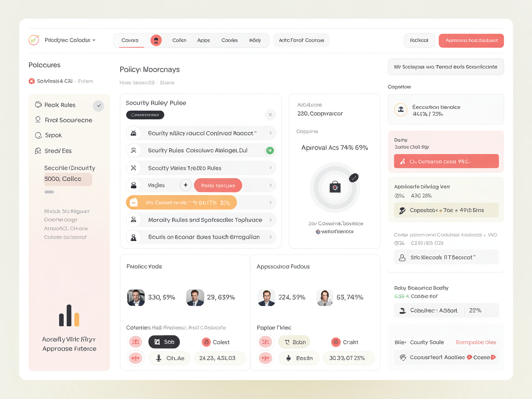Image resolution: width=532 pixels, height=399 pixels.
Task: Dismiss the Security Ruley Pulee panel
Action: click(x=270, y=115)
